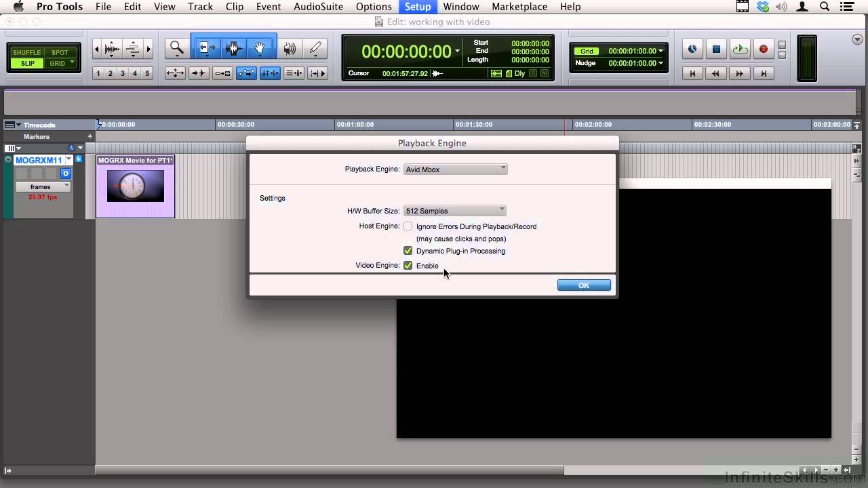Select zoom preset 1
Viewport: 868px width, 488px height.
98,73
